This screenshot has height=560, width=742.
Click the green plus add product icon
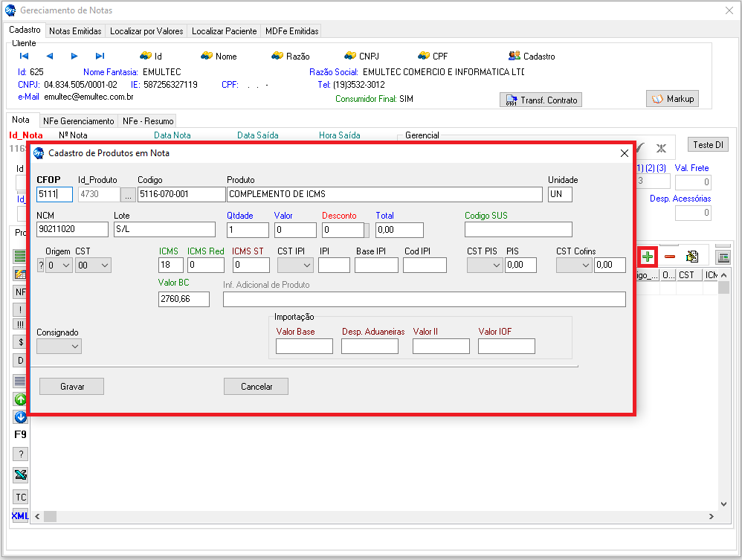pos(648,257)
